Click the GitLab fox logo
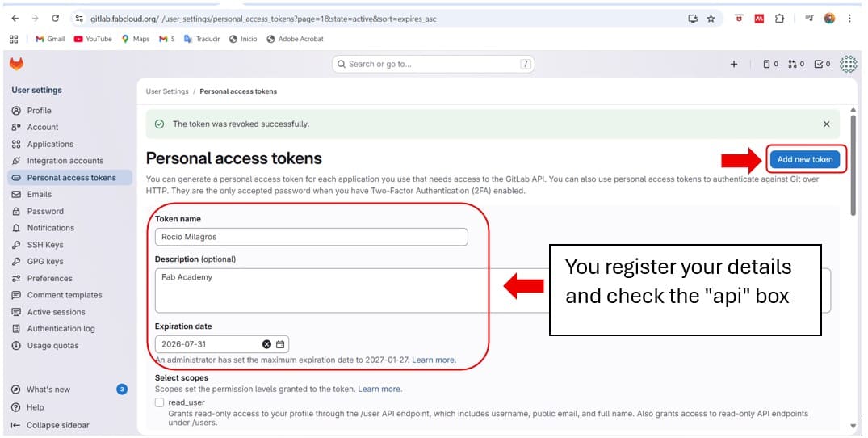The image size is (868, 438). click(x=16, y=64)
